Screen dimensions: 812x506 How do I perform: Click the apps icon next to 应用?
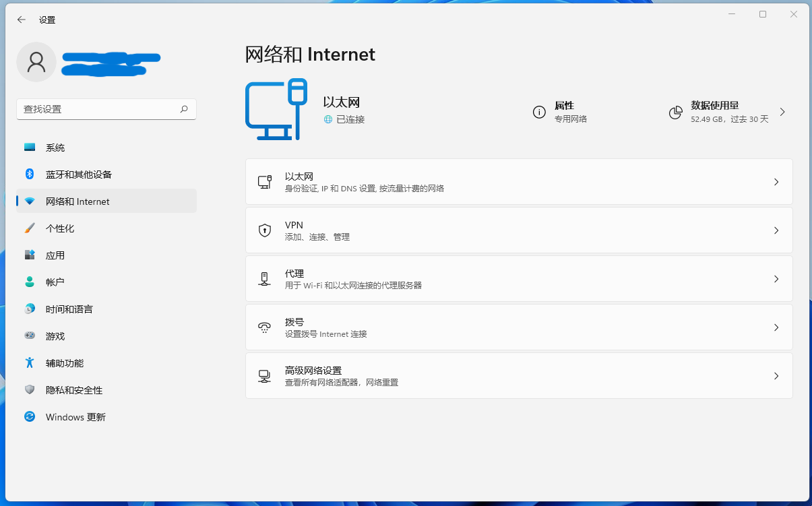coord(30,255)
